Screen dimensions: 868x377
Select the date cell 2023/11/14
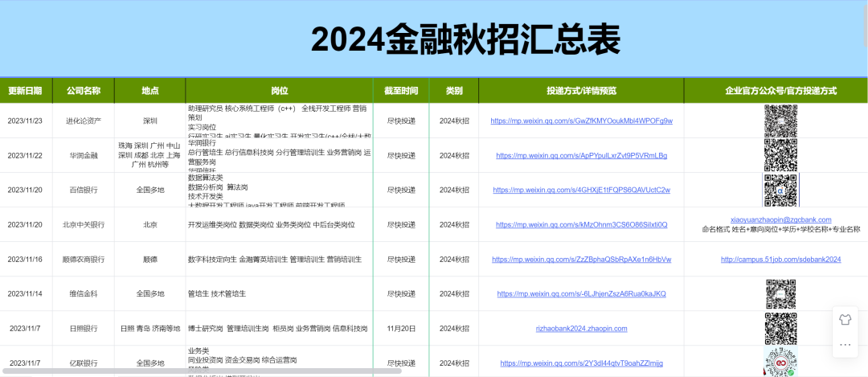[x=26, y=294]
